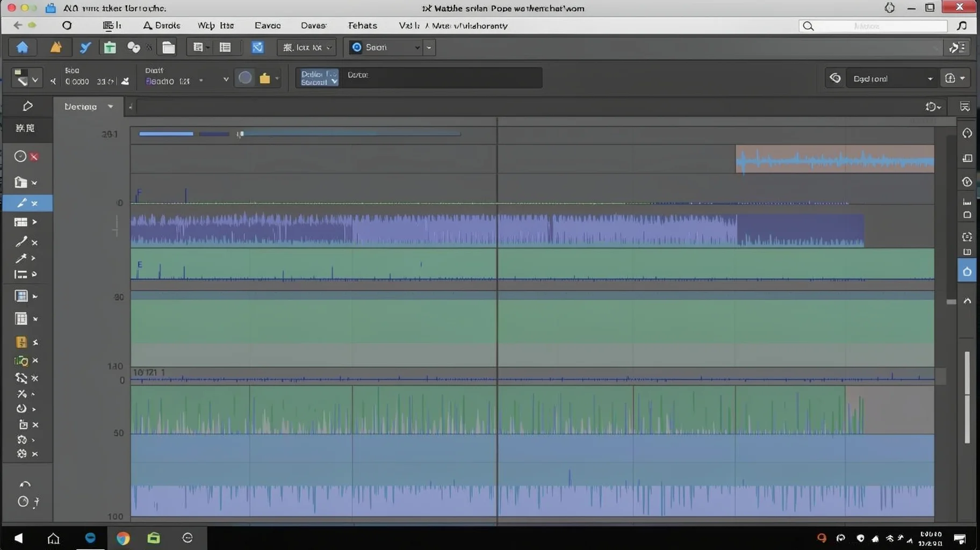
Task: Click the home icon in the taskbar
Action: point(53,538)
